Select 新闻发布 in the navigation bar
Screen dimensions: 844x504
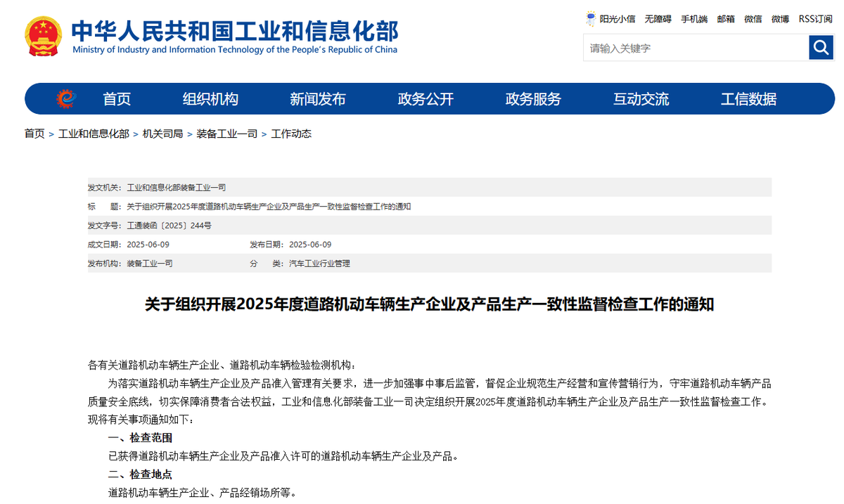click(318, 99)
